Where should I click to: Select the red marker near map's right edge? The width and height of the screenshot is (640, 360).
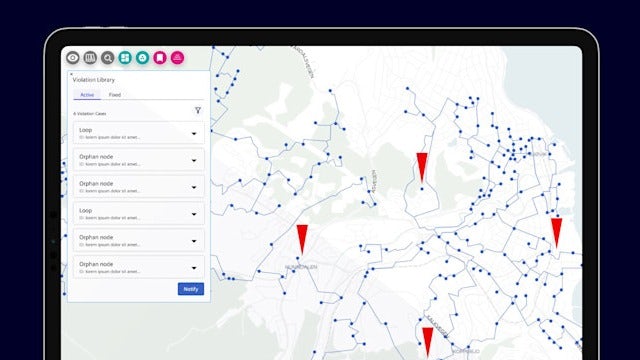[x=556, y=233]
